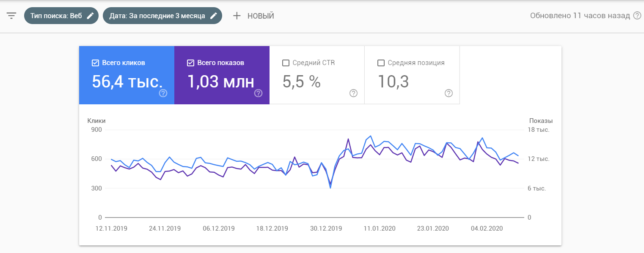Click the 12.11.2019 date label
The width and height of the screenshot is (644, 253).
tap(111, 229)
